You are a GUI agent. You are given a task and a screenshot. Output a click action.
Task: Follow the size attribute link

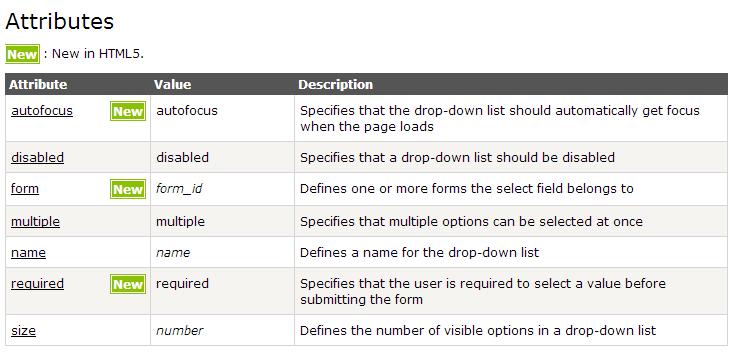[x=24, y=331]
